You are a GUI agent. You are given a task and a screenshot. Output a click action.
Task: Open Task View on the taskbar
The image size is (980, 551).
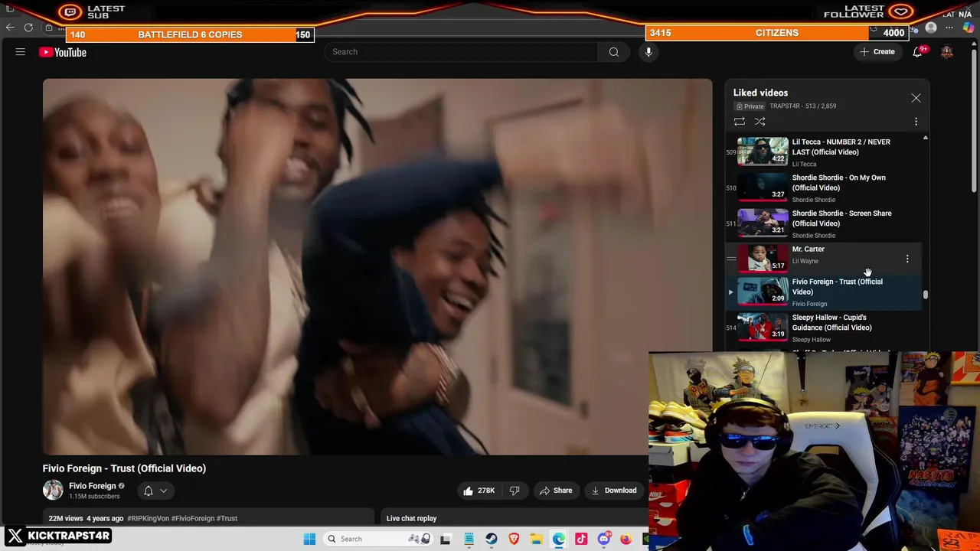(446, 539)
